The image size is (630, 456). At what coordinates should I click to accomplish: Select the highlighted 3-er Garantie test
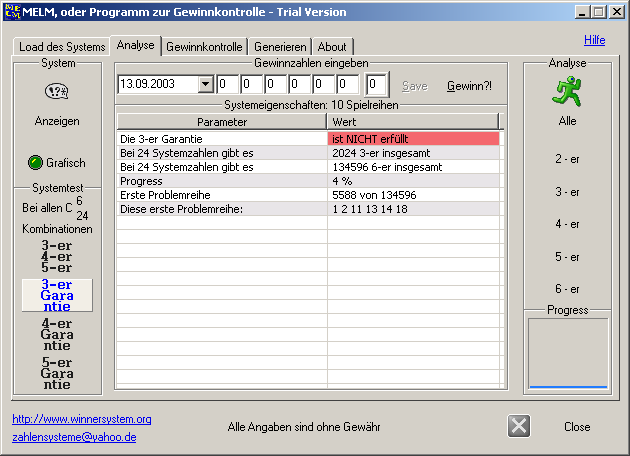pyautogui.click(x=57, y=295)
